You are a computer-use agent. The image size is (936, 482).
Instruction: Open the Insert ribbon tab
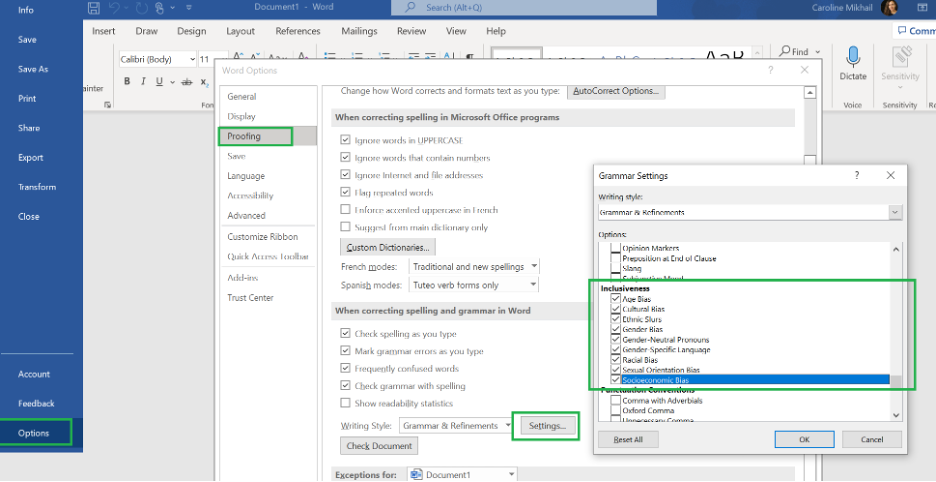(x=104, y=31)
